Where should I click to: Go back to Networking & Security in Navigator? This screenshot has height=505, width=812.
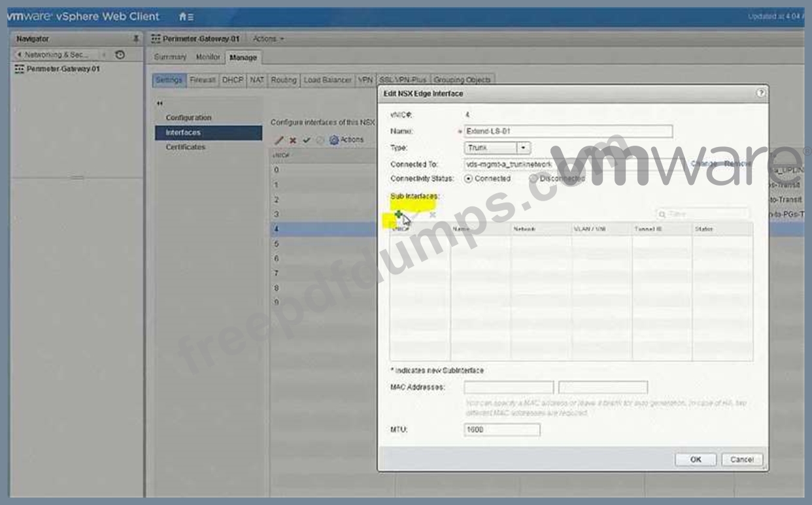[x=55, y=55]
